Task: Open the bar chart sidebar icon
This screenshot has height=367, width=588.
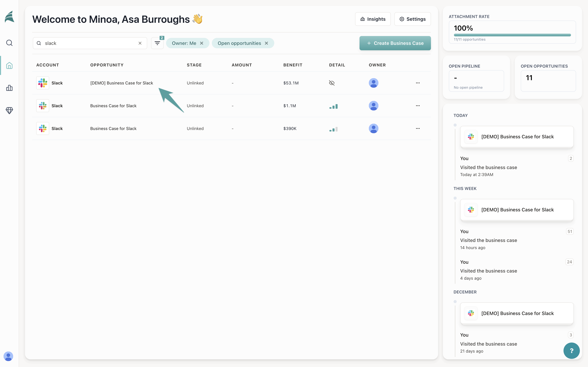Action: (x=9, y=88)
